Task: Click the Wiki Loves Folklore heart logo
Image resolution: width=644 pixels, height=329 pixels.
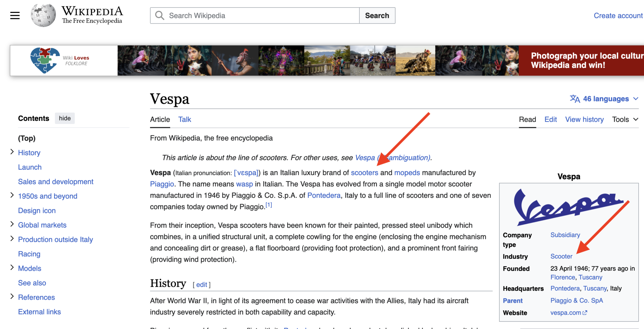Action: [x=45, y=60]
